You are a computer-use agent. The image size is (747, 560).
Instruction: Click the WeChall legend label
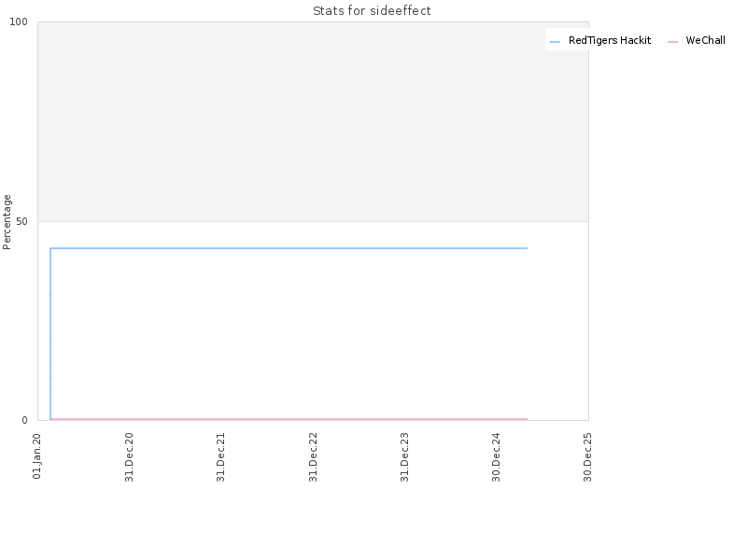pos(705,40)
